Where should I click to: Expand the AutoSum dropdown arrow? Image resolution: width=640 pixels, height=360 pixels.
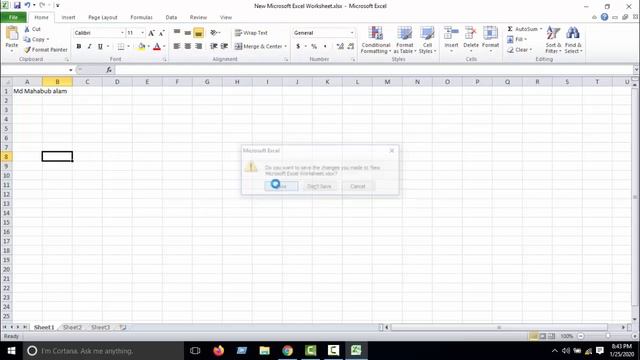coord(541,29)
